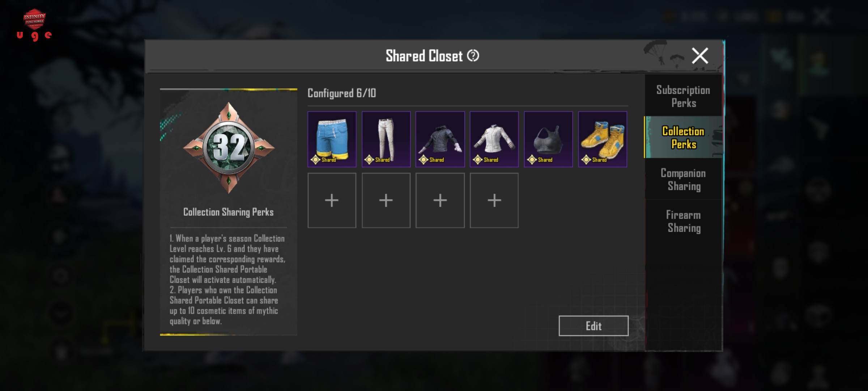The image size is (868, 391).
Task: Select the shared black sports top item
Action: point(548,139)
